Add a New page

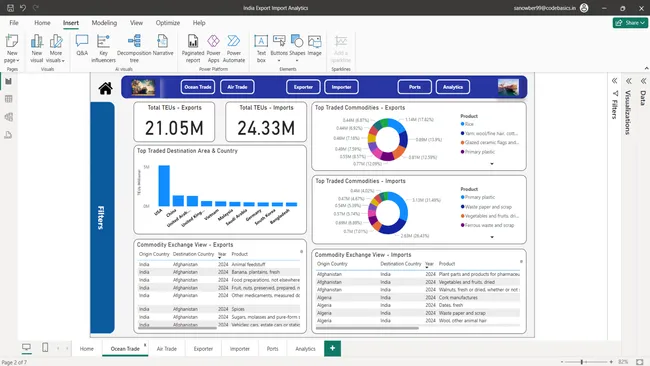coord(12,48)
